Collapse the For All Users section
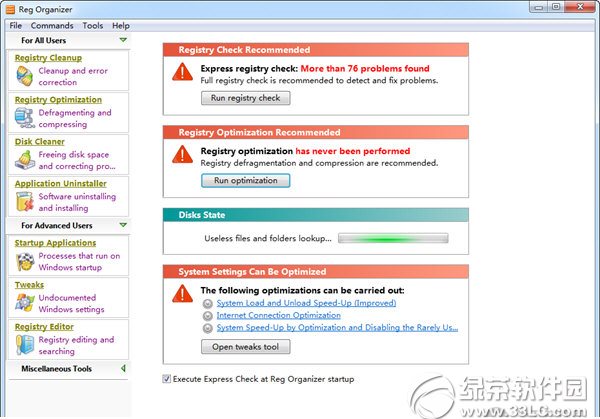 123,40
